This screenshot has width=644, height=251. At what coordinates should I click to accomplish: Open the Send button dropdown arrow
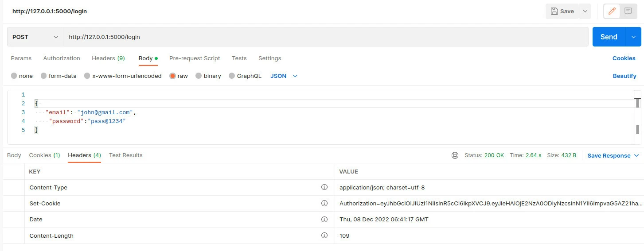point(633,37)
